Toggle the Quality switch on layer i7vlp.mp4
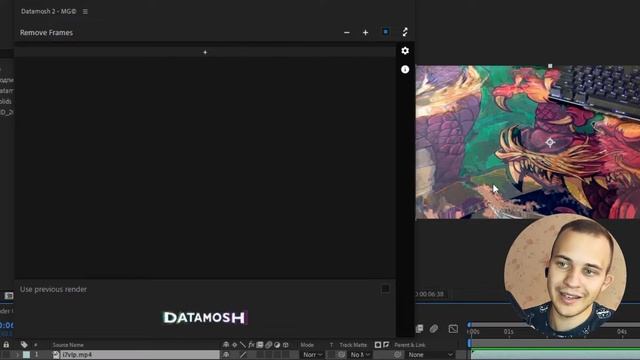 [x=243, y=355]
